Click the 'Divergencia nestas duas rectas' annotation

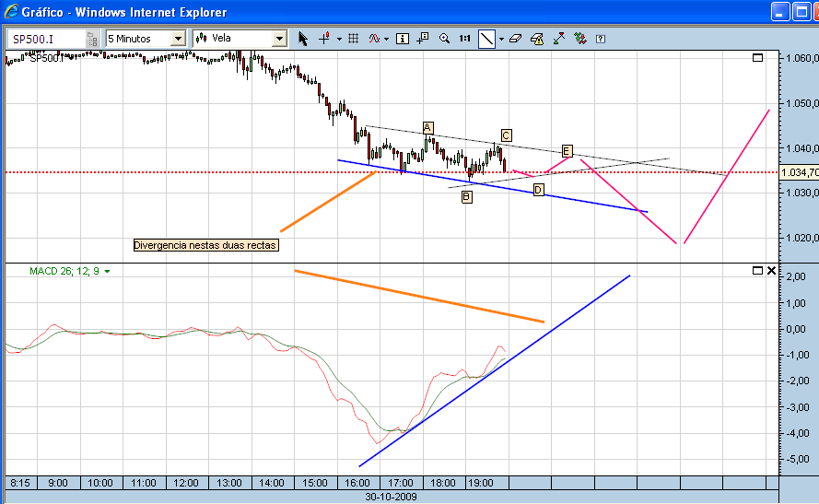pos(205,245)
